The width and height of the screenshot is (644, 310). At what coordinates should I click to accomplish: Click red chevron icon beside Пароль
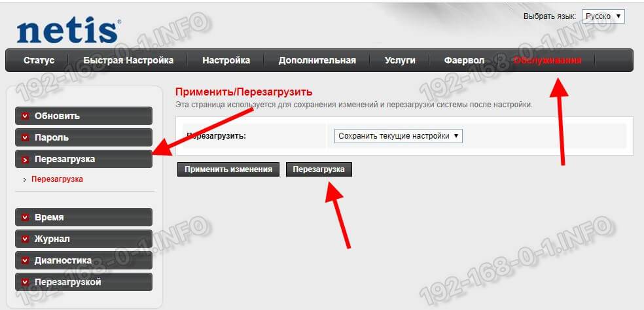26,137
